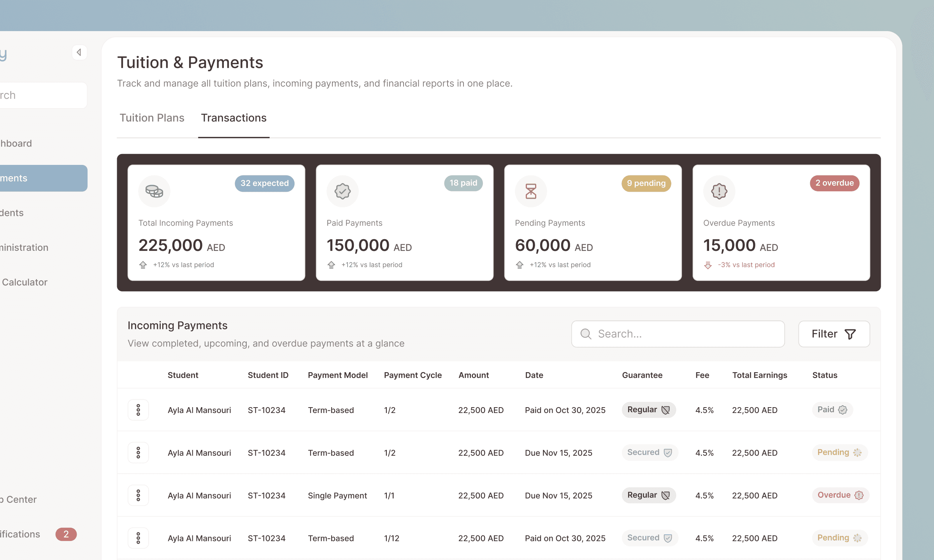The image size is (934, 560).
Task: Click the 32 expected badge
Action: [265, 183]
